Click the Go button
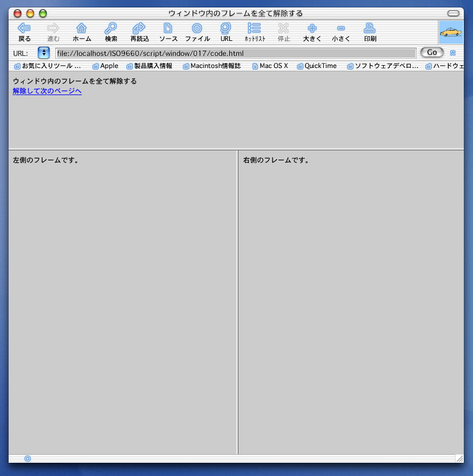The height and width of the screenshot is (476, 473). click(x=432, y=52)
